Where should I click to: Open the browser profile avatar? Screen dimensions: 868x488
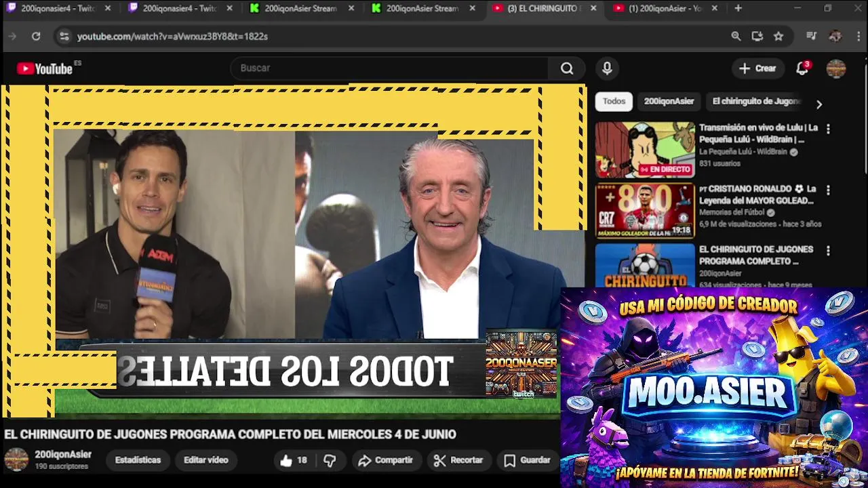tap(835, 37)
